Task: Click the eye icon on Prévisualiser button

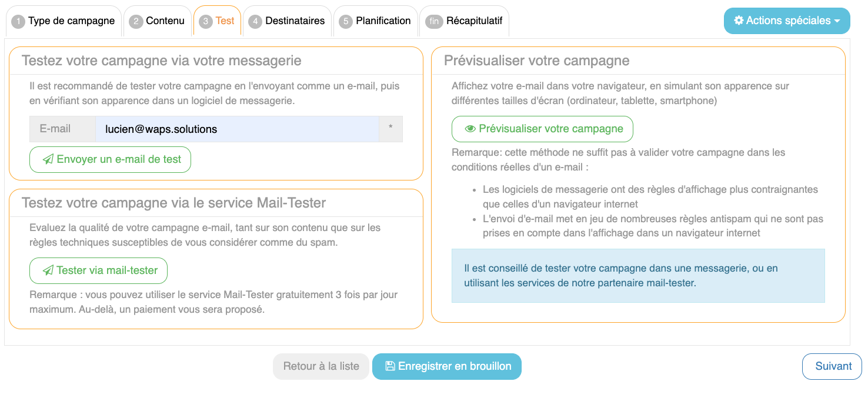Action: (470, 129)
